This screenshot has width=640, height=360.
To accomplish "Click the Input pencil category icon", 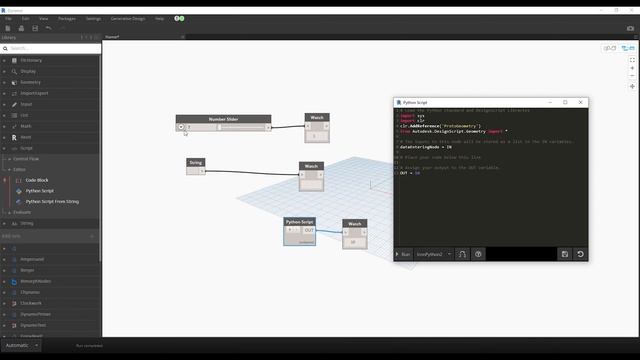I will tap(14, 104).
